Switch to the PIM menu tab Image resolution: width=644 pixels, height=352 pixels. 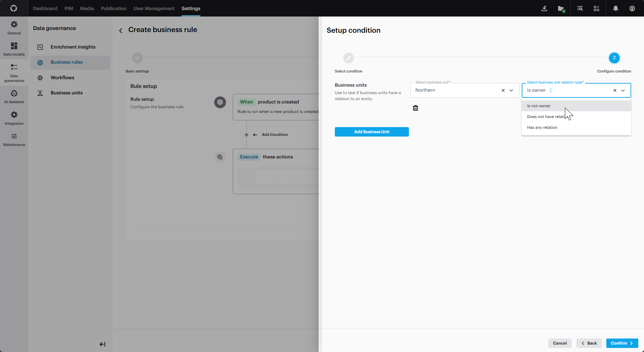click(69, 8)
